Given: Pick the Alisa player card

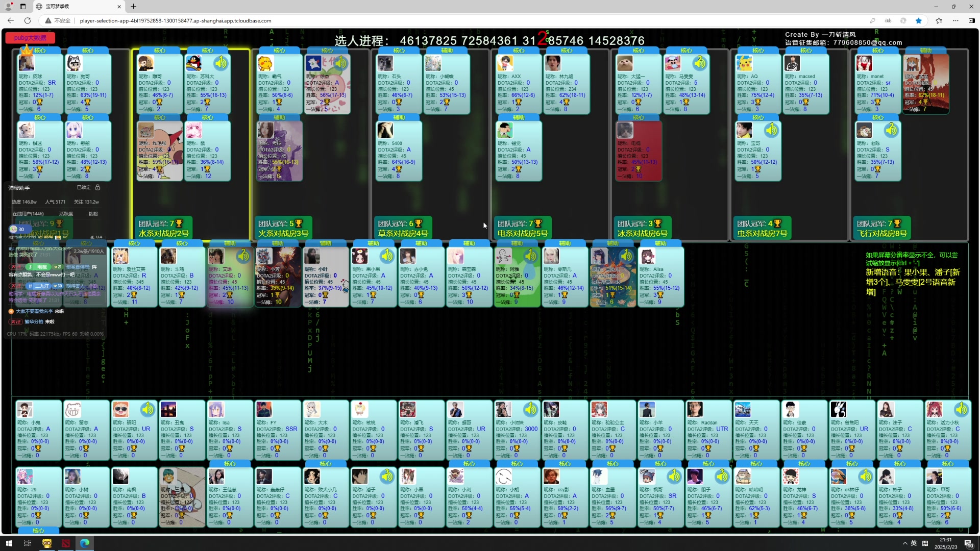Looking at the screenshot, I should [x=660, y=277].
